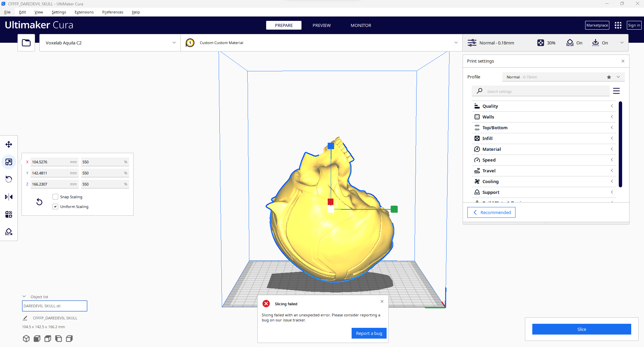Select the Scale tool
The image size is (644, 347).
tap(9, 162)
